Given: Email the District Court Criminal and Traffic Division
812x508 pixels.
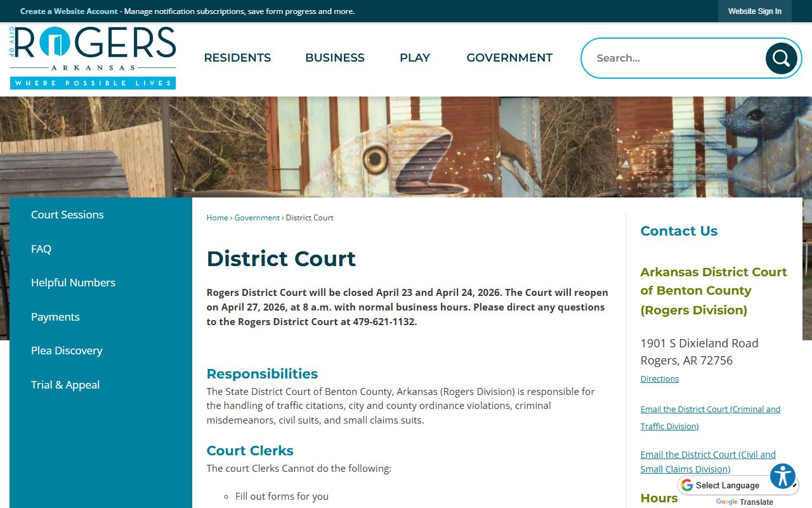Looking at the screenshot, I should tap(710, 418).
